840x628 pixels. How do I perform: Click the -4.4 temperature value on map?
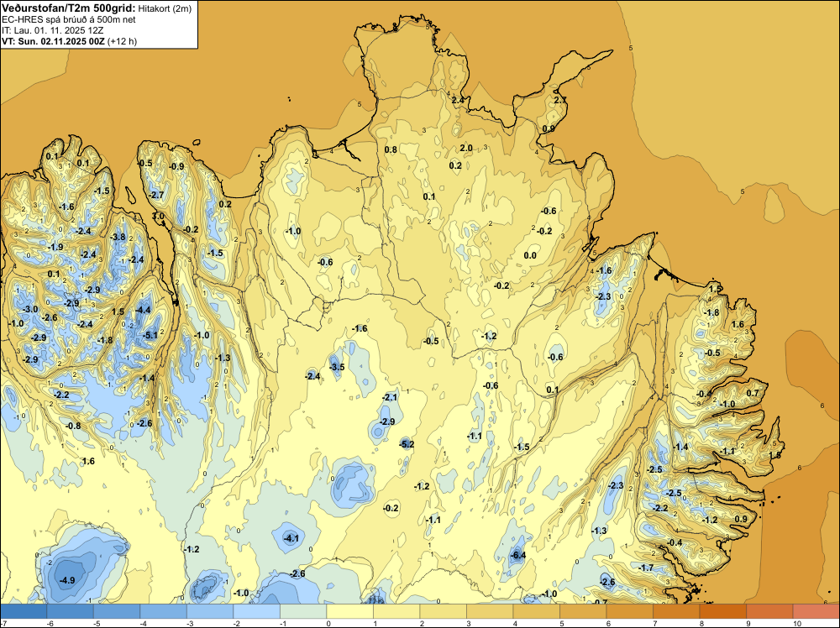point(143,310)
